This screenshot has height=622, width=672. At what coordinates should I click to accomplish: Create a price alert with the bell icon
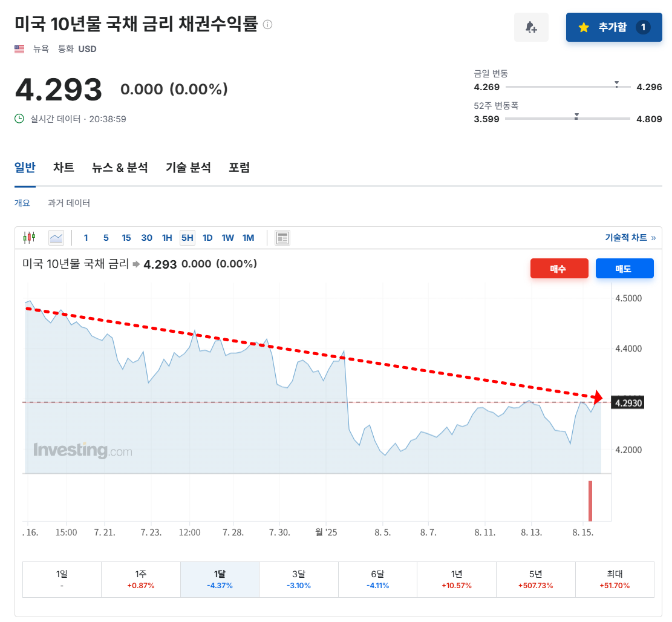(531, 27)
